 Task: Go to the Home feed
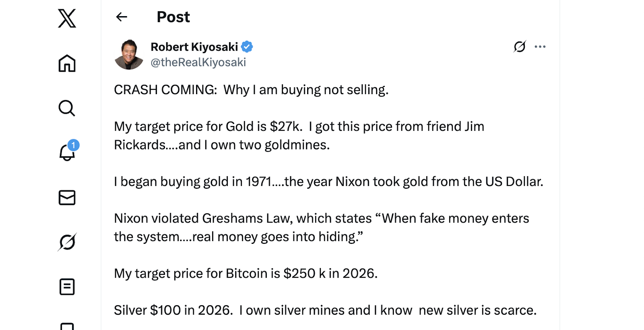67,63
